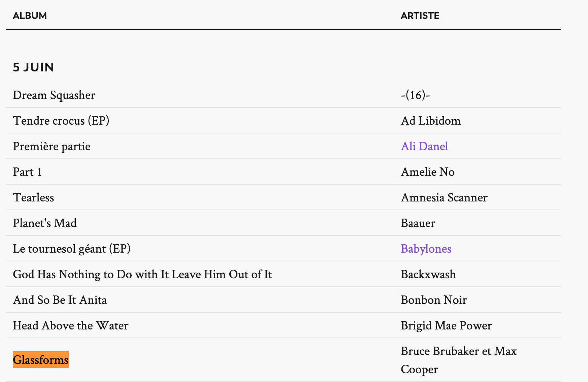The height and width of the screenshot is (382, 588).
Task: Click the highlighted Glassforms album title
Action: click(x=41, y=359)
